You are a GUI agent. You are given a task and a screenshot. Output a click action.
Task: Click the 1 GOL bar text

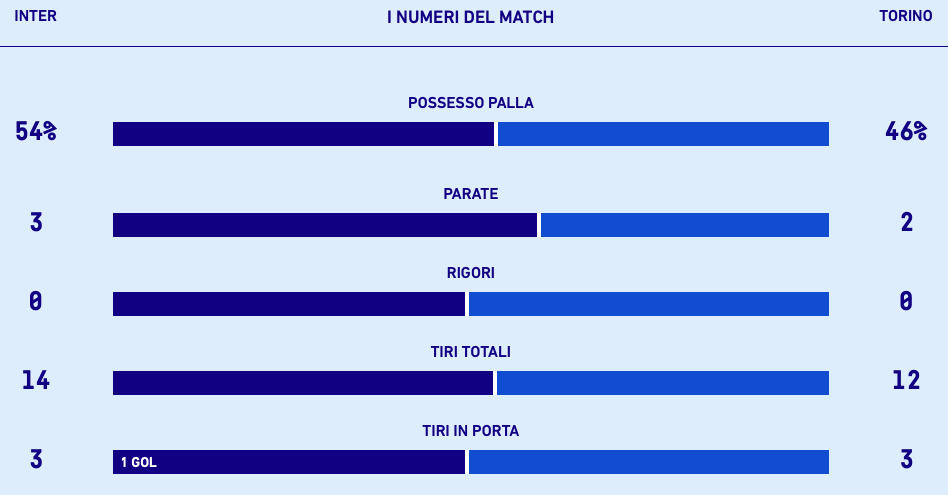pos(139,463)
